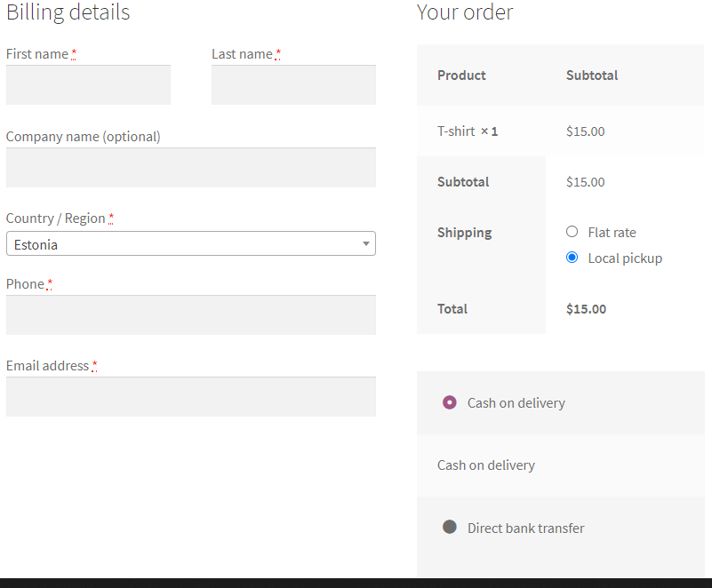Click the Phone input field
712x588 pixels.
pyautogui.click(x=190, y=314)
